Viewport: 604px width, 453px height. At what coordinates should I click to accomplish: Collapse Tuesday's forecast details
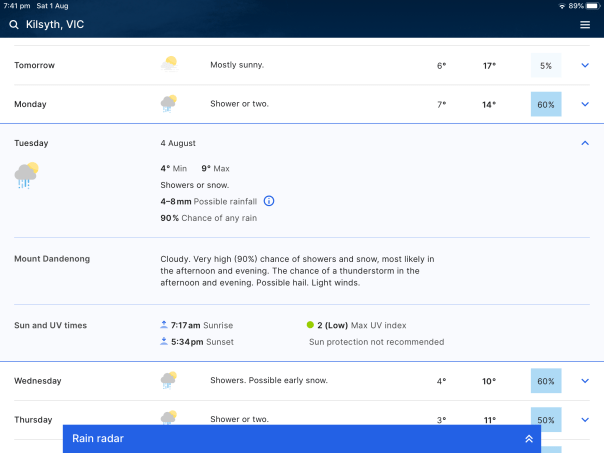(x=585, y=143)
